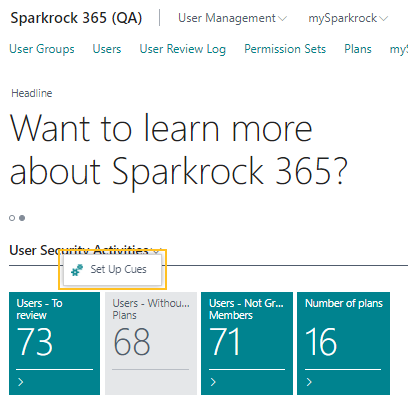The height and width of the screenshot is (407, 408).
Task: Select the first headline carousel dot
Action: point(12,218)
